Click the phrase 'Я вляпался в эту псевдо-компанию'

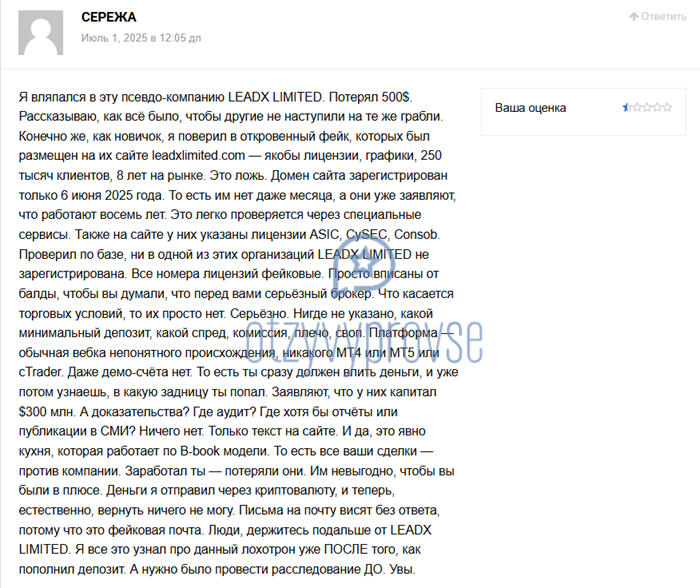pyautogui.click(x=121, y=97)
